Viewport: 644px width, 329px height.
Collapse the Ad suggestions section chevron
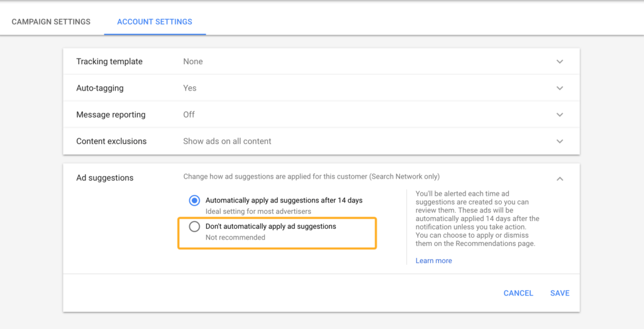pyautogui.click(x=559, y=179)
